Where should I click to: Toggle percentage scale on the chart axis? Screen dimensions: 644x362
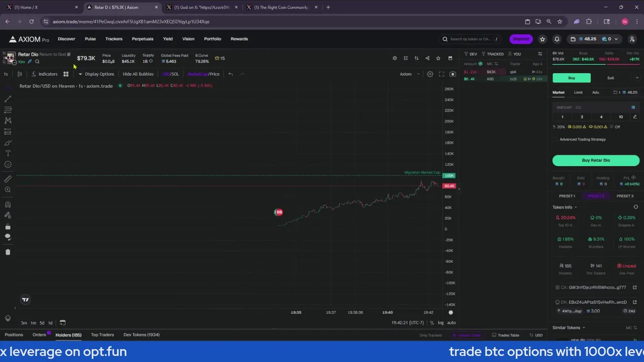coord(432,323)
